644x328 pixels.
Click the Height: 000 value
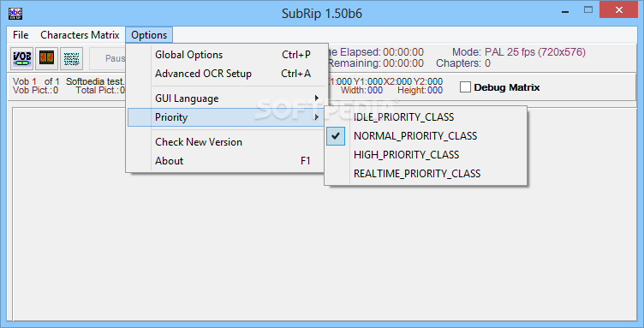coord(420,90)
